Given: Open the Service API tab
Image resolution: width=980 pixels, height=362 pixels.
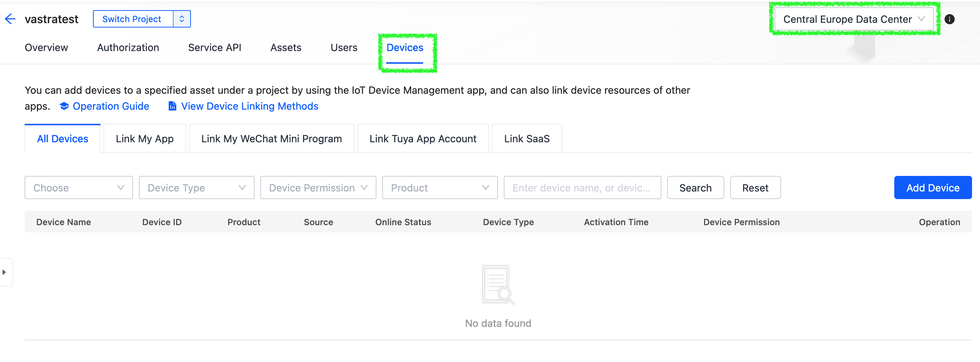Looking at the screenshot, I should click(214, 47).
